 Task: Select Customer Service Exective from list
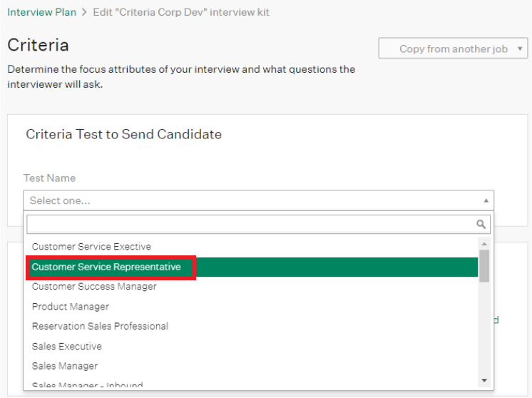91,247
